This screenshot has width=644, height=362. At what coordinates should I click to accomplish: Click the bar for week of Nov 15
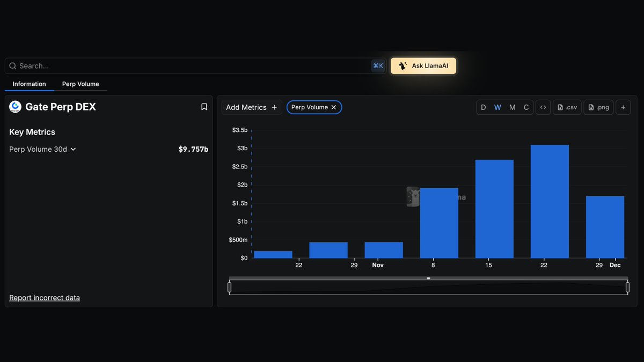coord(494,209)
